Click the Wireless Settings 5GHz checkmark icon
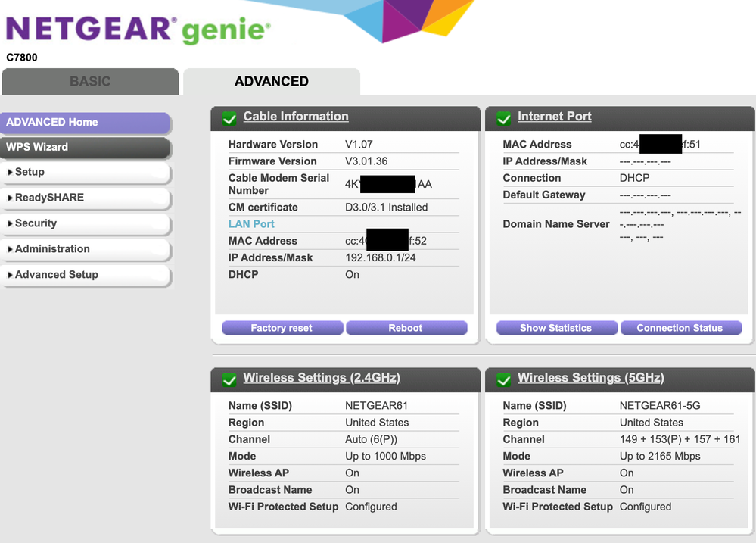756x543 pixels. 504,380
